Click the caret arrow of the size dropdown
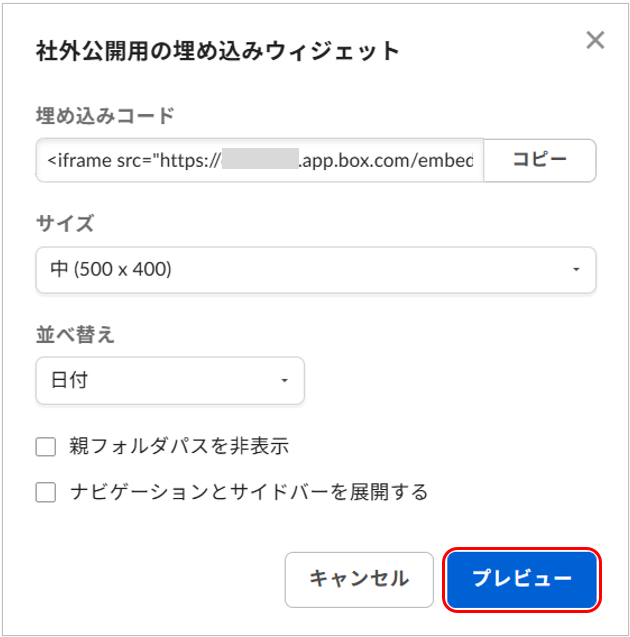The height and width of the screenshot is (637, 630). point(576,270)
